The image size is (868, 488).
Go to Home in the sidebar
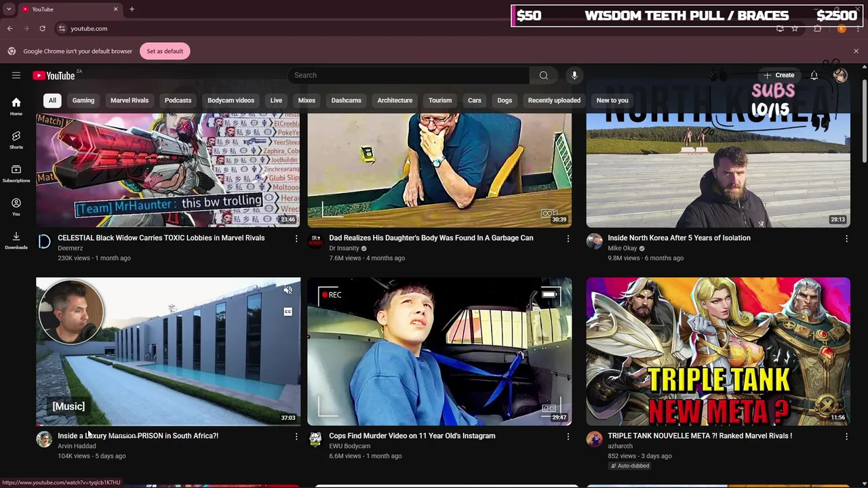click(x=16, y=106)
